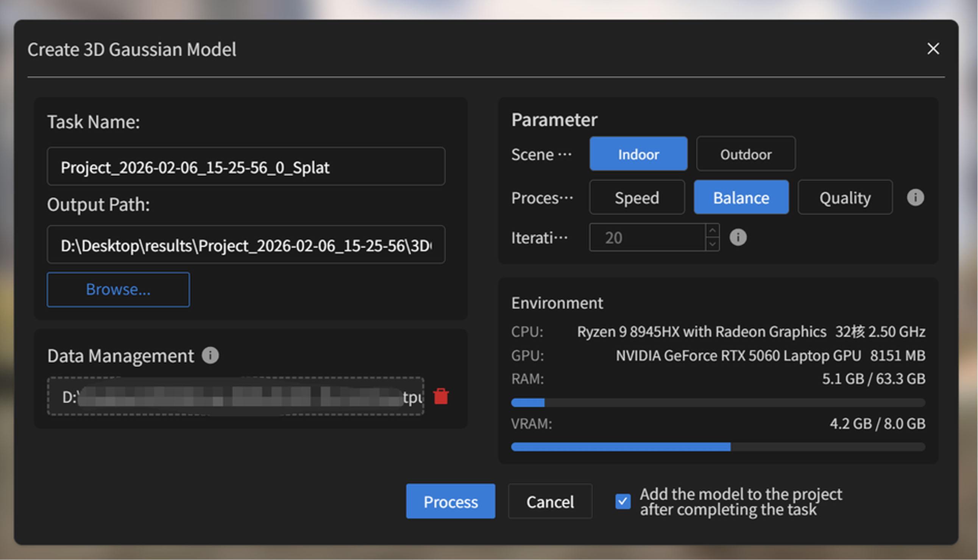Click the Data Management path entry
This screenshot has width=978, height=560.
[x=236, y=396]
